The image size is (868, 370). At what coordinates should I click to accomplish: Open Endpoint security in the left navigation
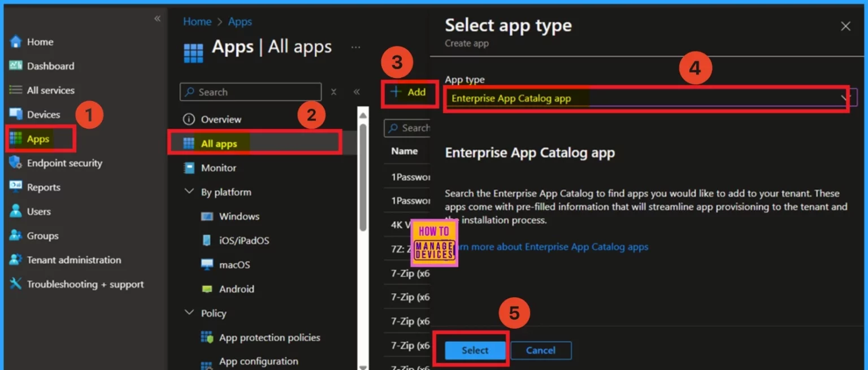point(64,163)
